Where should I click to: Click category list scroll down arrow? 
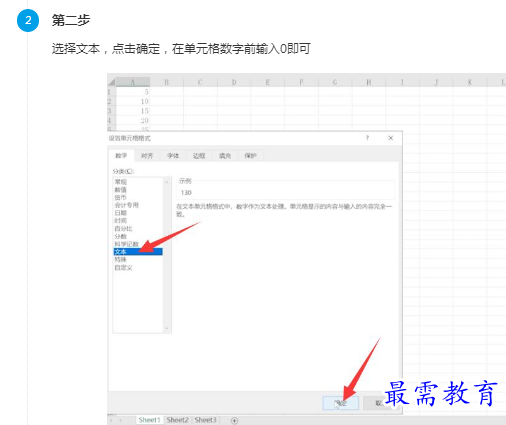pos(167,328)
